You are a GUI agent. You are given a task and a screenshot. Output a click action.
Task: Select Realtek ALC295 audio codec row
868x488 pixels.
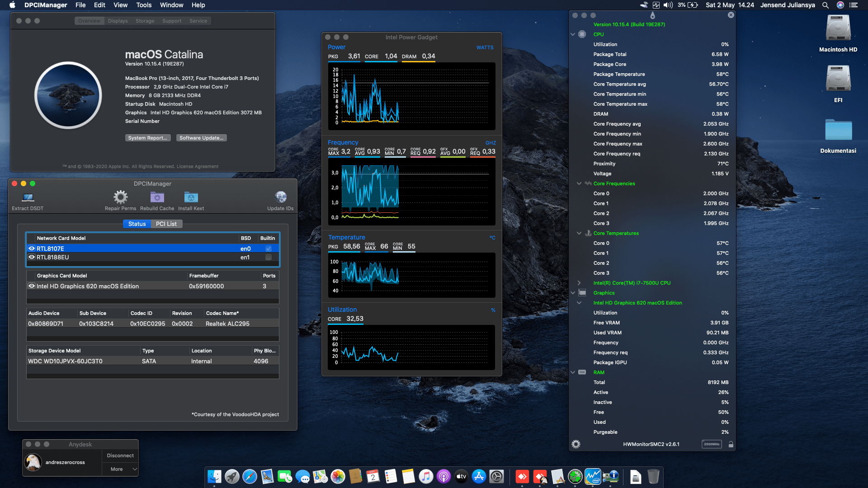tap(153, 324)
